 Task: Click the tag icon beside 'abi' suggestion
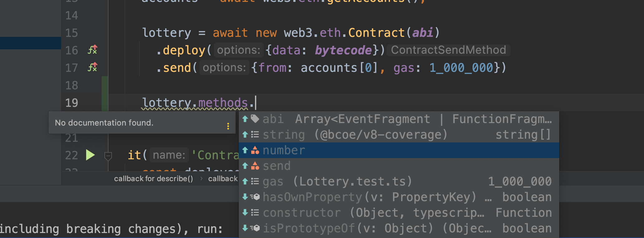[255, 119]
